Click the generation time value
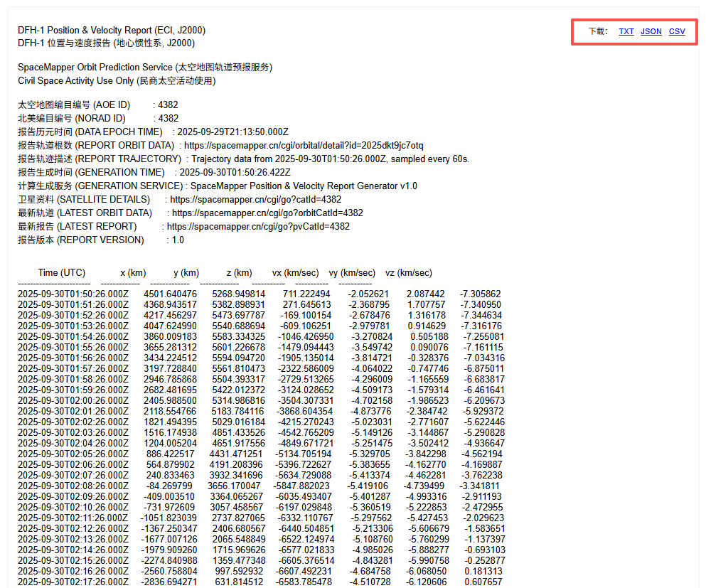The width and height of the screenshot is (706, 588). (235, 172)
